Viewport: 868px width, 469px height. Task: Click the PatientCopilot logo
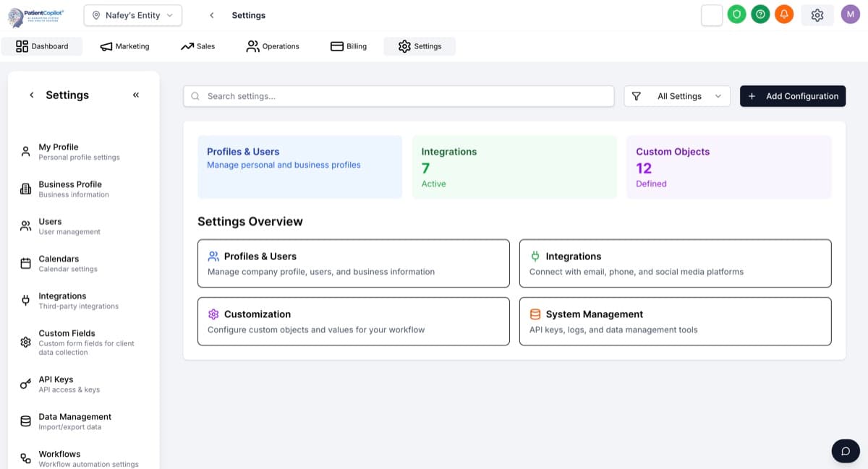(x=36, y=17)
